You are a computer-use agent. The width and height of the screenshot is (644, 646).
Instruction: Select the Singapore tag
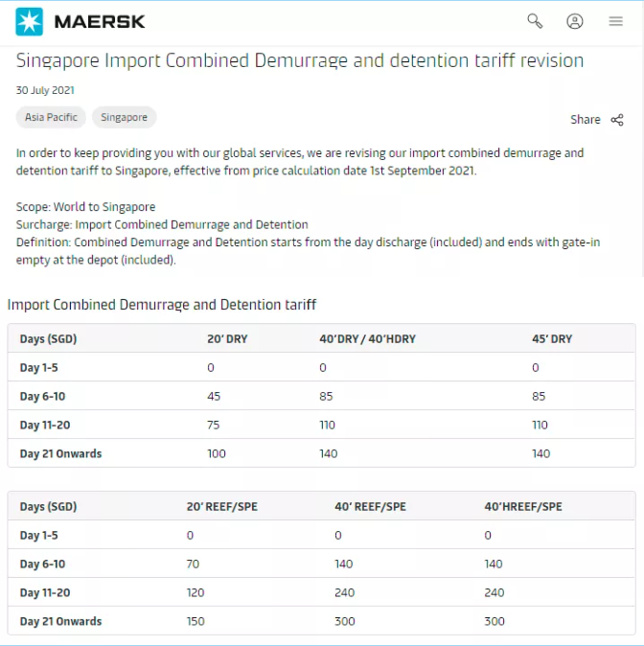click(x=124, y=118)
